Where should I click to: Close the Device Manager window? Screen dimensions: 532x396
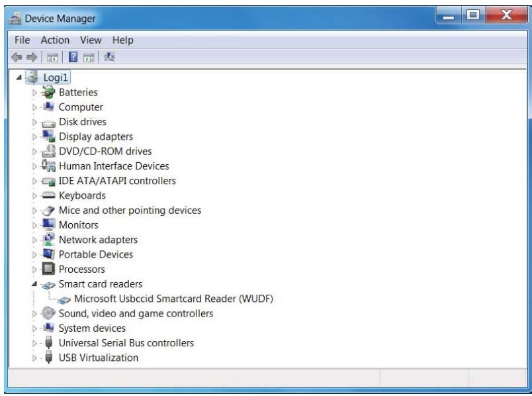[x=507, y=15]
